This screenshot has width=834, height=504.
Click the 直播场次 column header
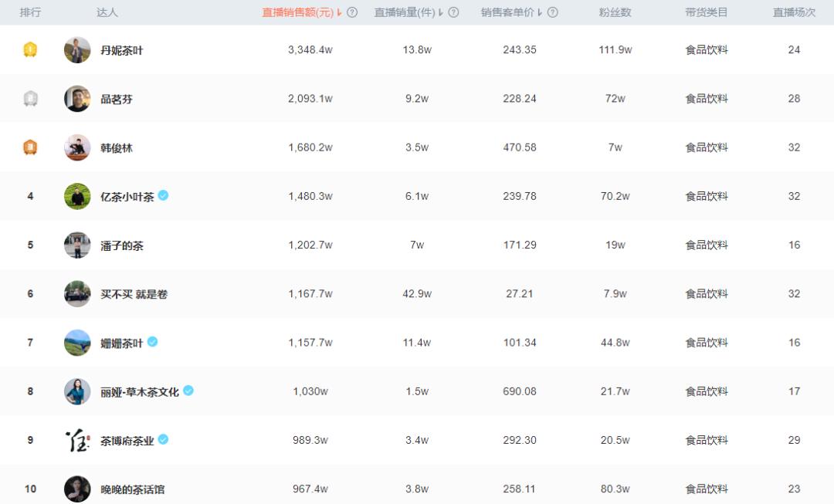(x=794, y=12)
